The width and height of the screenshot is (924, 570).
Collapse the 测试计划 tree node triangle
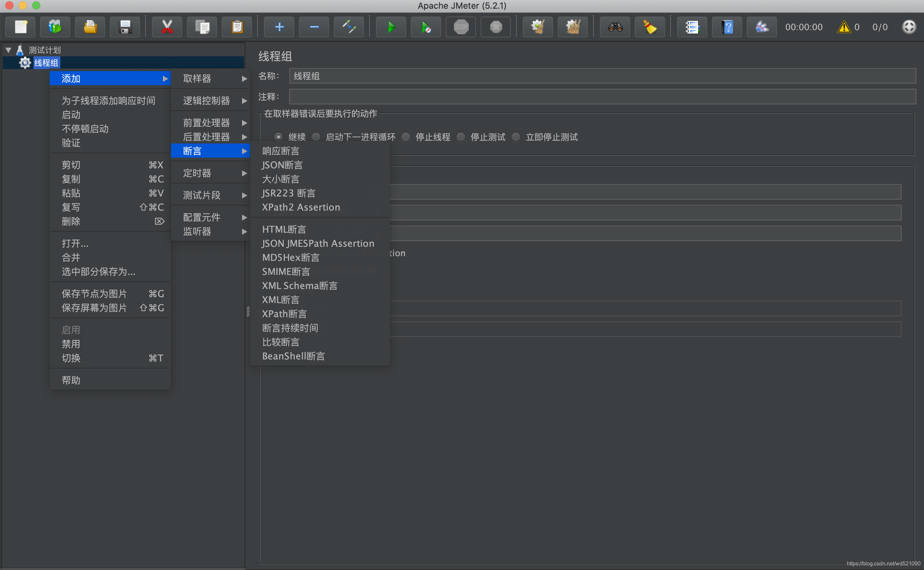(8, 50)
